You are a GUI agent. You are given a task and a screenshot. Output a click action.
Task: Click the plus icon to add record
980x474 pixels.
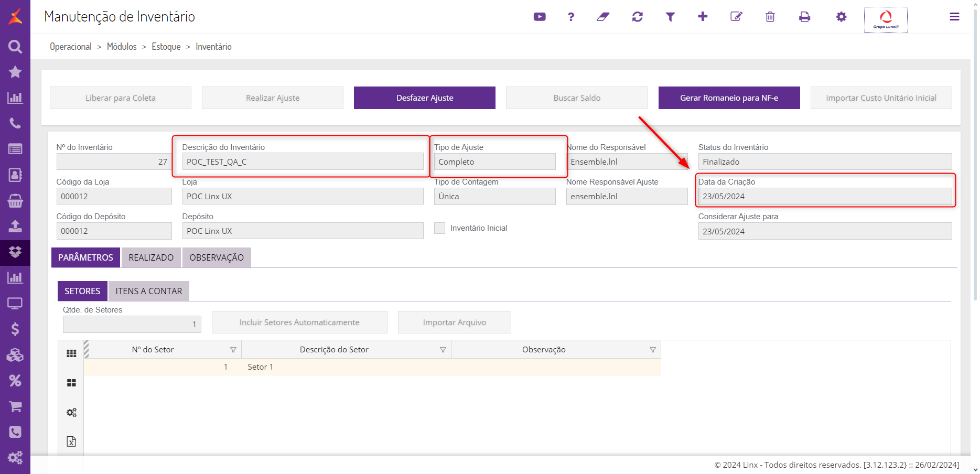(703, 17)
